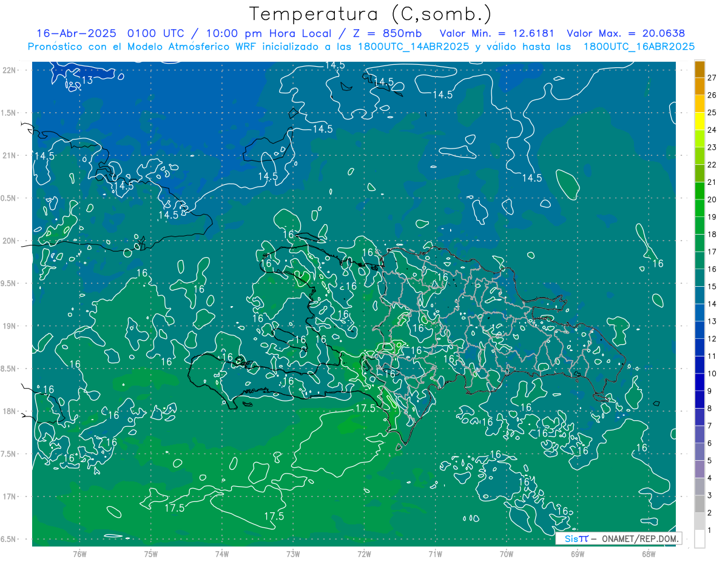Click the '24' color scale label
This screenshot has width=728, height=562.
pos(712,130)
